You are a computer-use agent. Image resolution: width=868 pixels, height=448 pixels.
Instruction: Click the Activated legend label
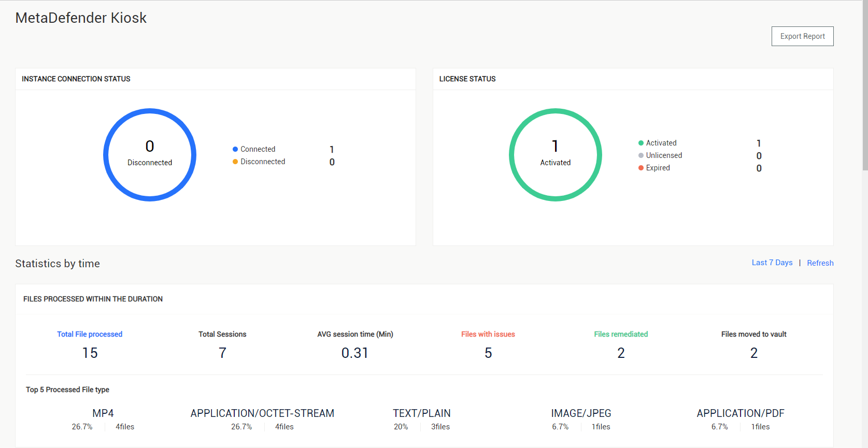[661, 143]
